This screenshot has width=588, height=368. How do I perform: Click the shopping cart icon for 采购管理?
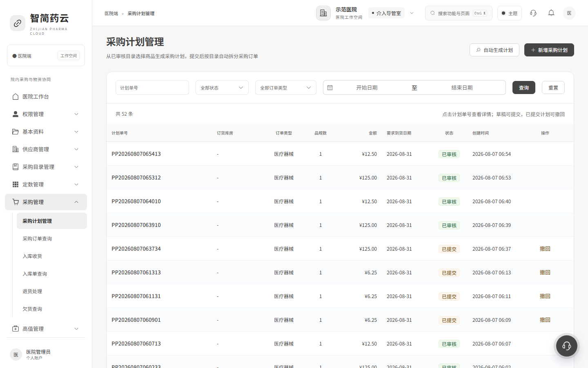(x=16, y=202)
